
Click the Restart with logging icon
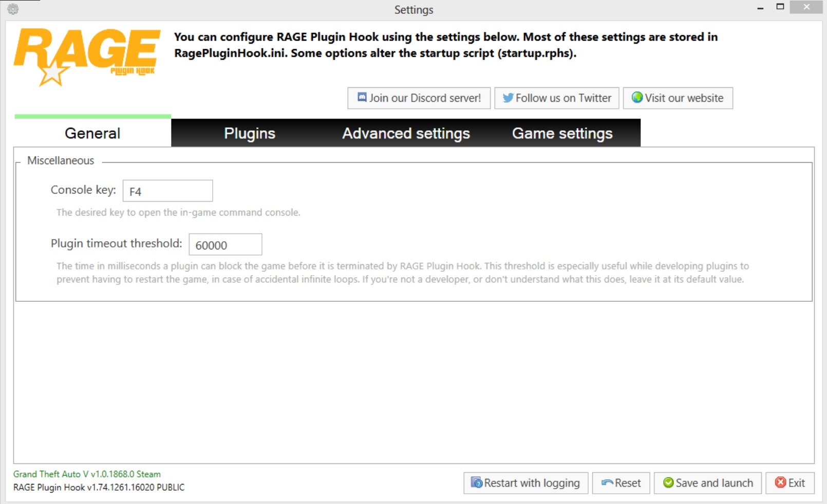tap(476, 482)
